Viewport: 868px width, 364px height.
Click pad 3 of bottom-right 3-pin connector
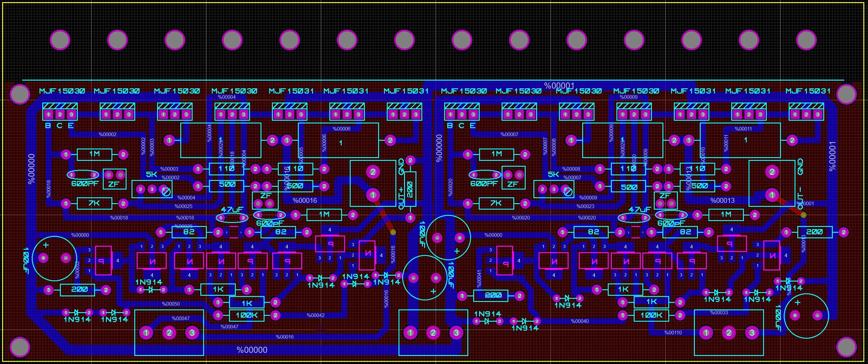click(752, 333)
